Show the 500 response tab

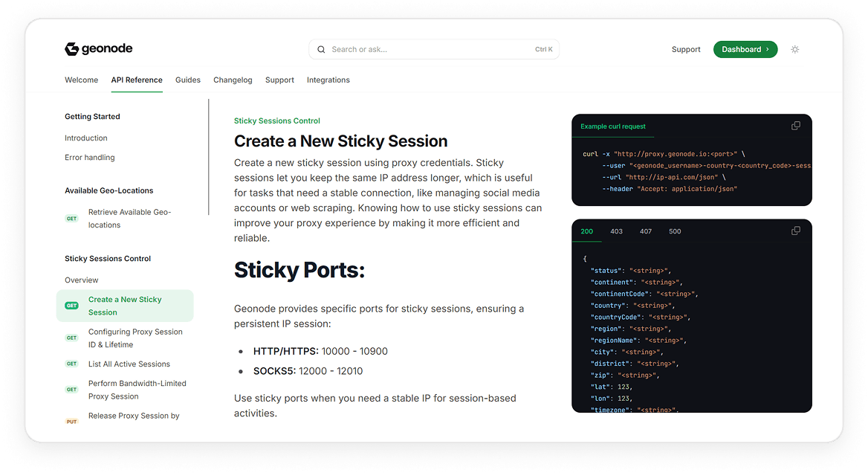[x=675, y=231]
